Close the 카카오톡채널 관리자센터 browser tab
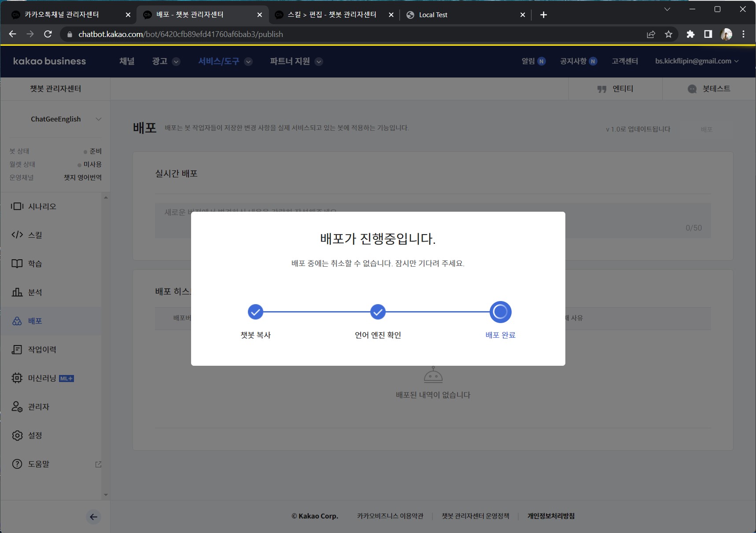 coord(128,15)
